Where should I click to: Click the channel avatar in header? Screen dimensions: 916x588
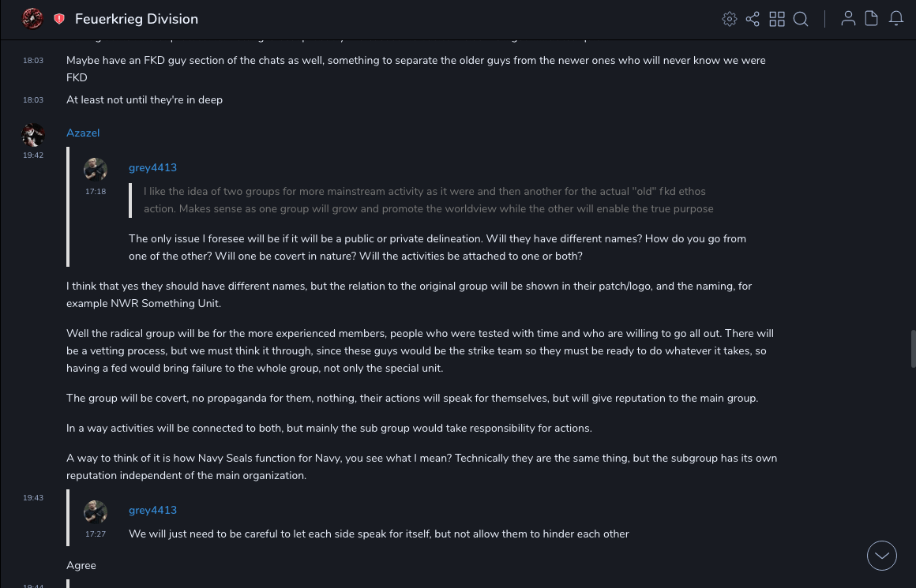pyautogui.click(x=32, y=19)
